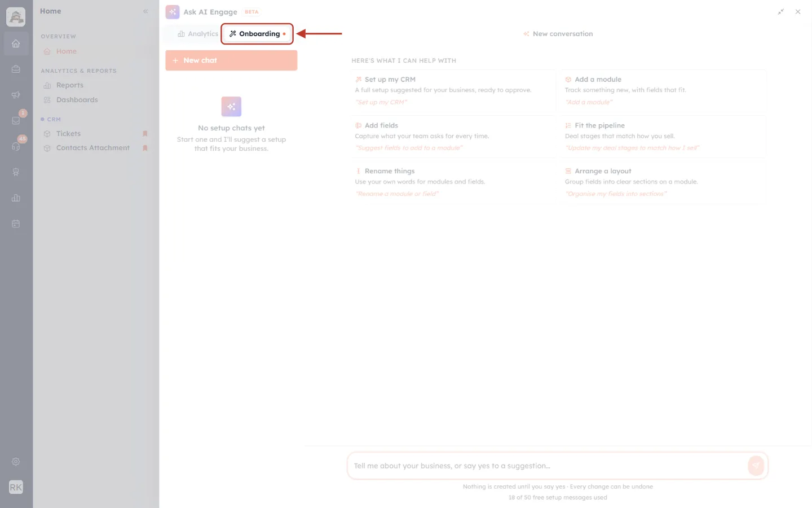Minimize the Ask AI Engage panel
Viewport: 812px width, 508px height.
(781, 12)
